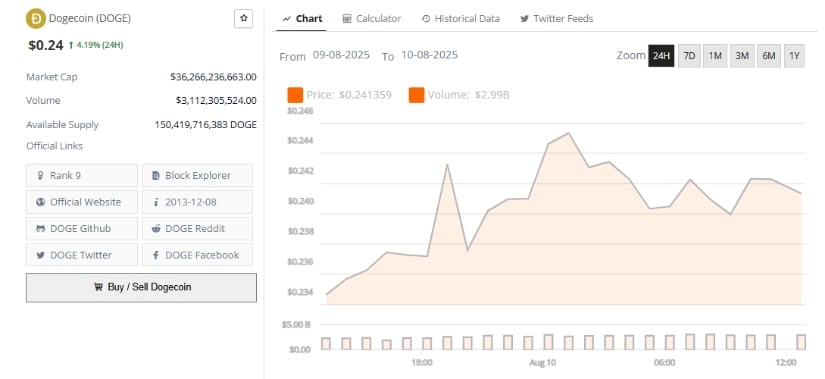Click the $0.234 y-axis label
Image resolution: width=825 pixels, height=379 pixels.
tap(300, 292)
